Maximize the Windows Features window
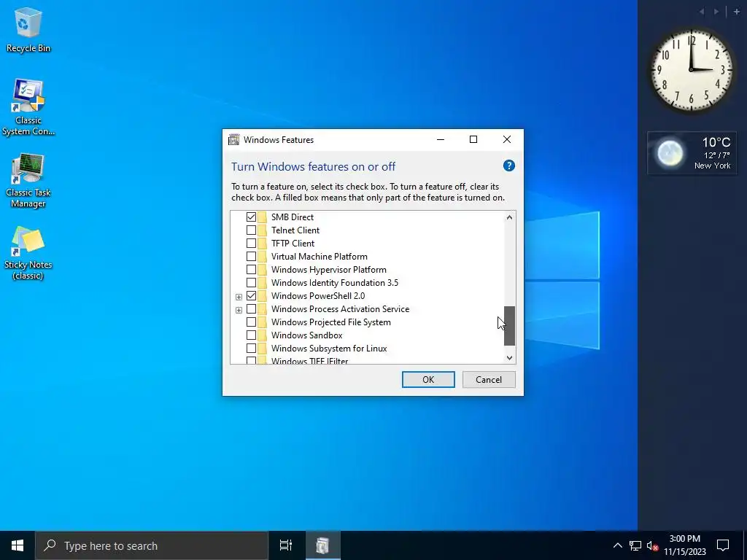 coord(473,139)
